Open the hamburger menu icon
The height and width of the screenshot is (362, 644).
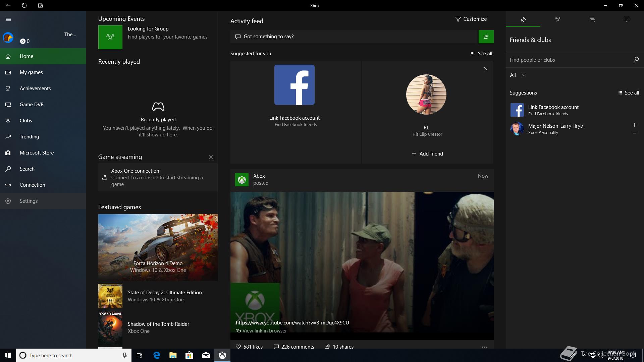coord(8,19)
